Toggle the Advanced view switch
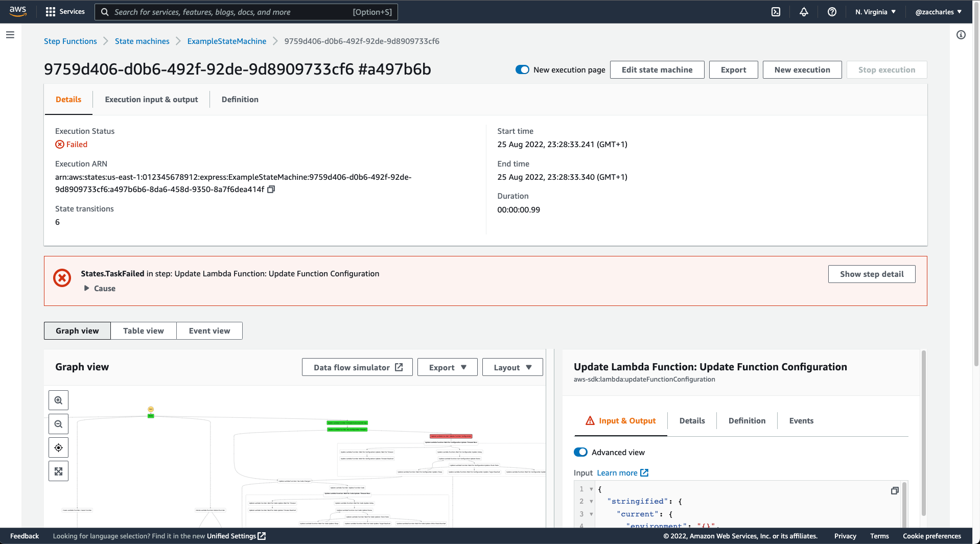Viewport: 980px width, 544px height. point(580,452)
